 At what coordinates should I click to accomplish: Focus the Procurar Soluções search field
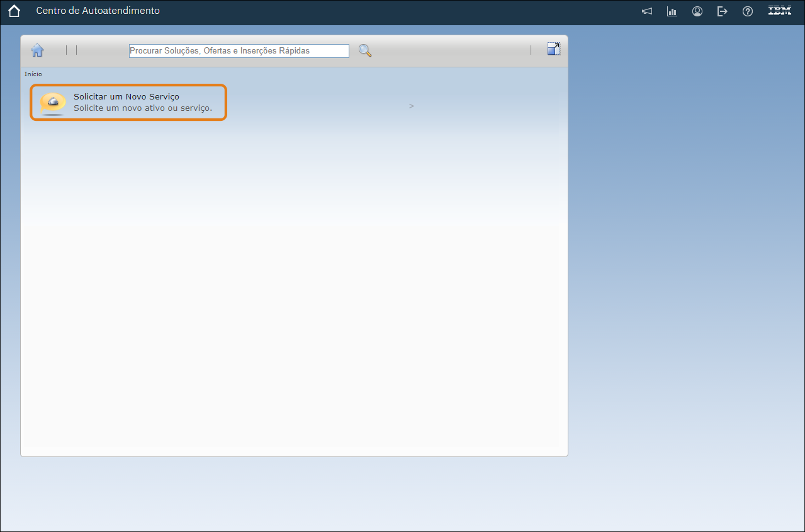[x=239, y=51]
